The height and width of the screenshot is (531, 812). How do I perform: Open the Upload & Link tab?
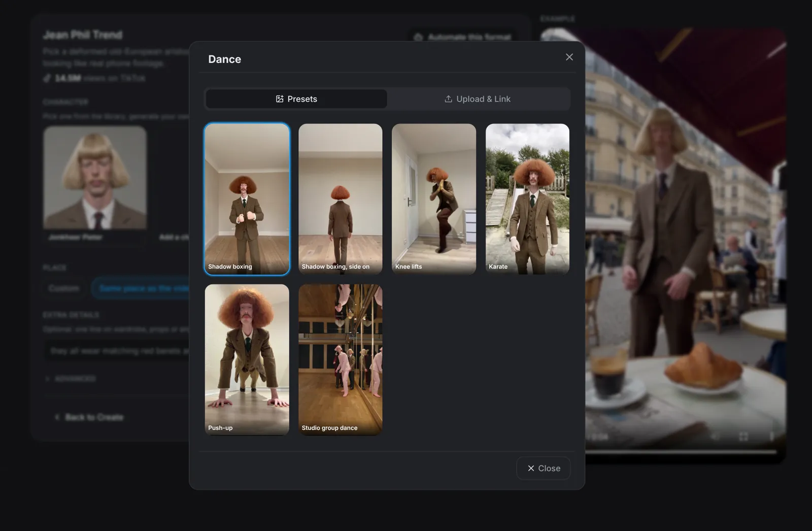pyautogui.click(x=478, y=99)
